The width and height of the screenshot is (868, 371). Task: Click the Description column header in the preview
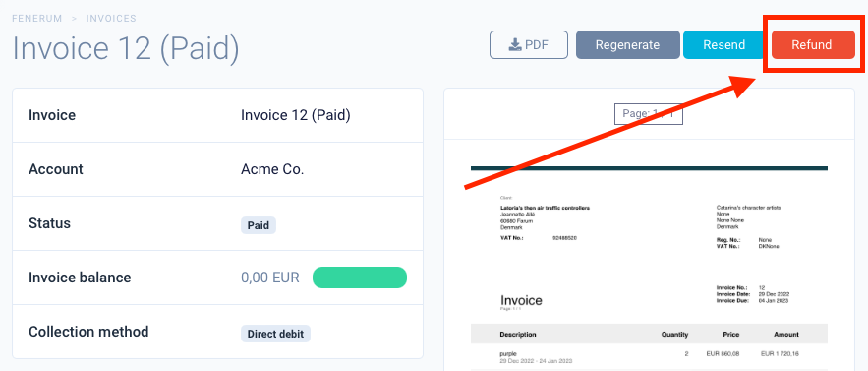518,335
